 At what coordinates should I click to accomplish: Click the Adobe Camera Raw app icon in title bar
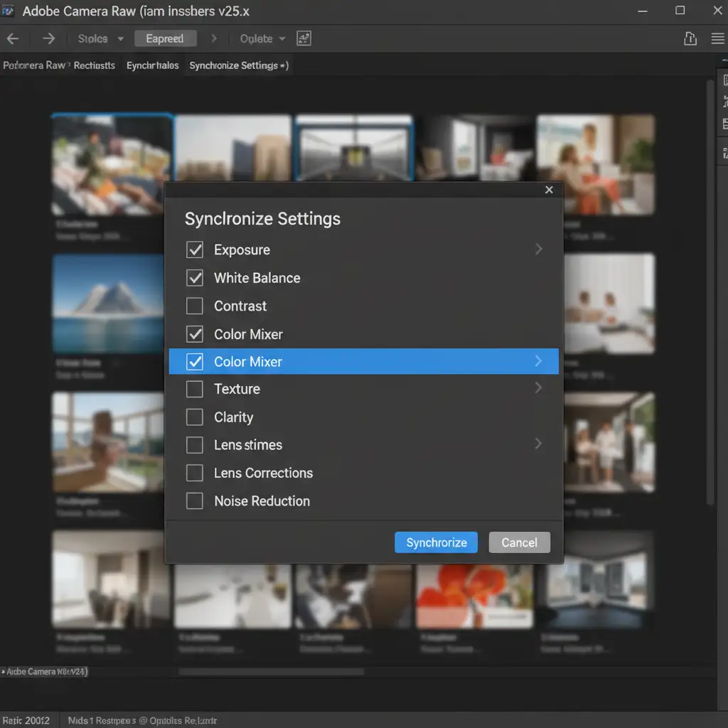click(8, 11)
